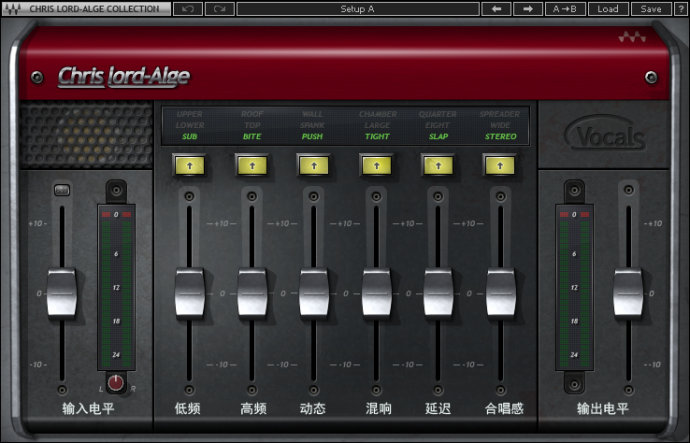This screenshot has width=690, height=443.
Task: Click the 合唱感 pitch fader handle
Action: 500,293
